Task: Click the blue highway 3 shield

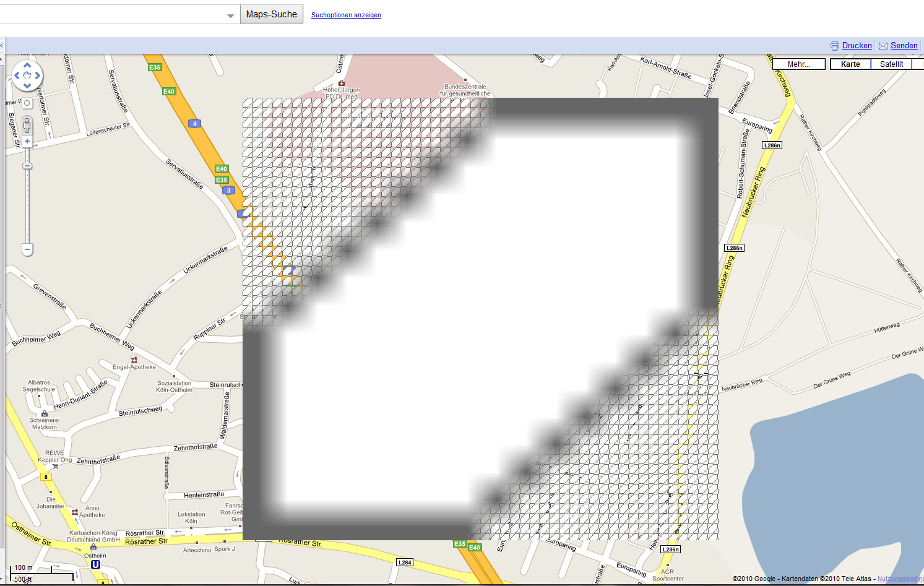Action: pos(228,191)
